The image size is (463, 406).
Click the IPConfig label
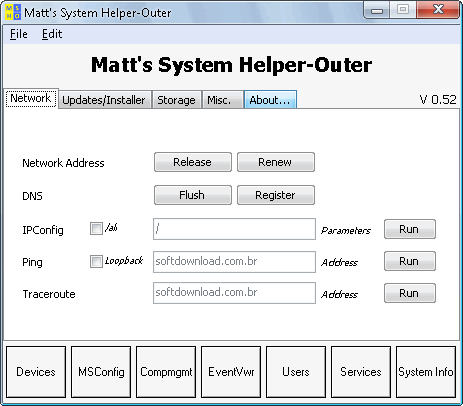(x=43, y=230)
